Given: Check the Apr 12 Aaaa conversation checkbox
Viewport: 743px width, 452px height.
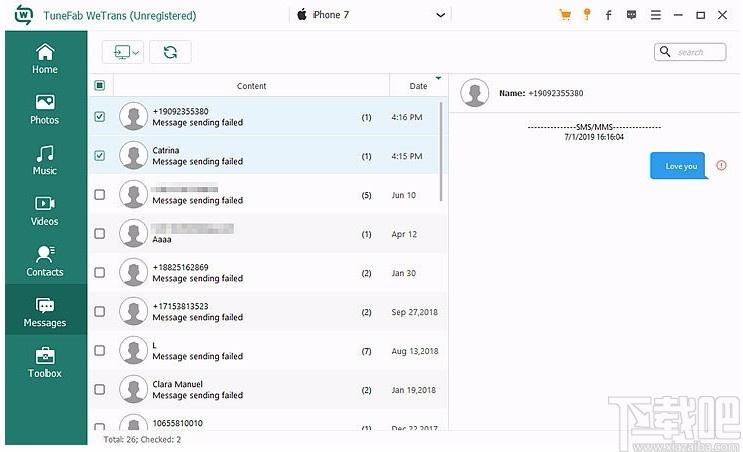Looking at the screenshot, I should 100,234.
